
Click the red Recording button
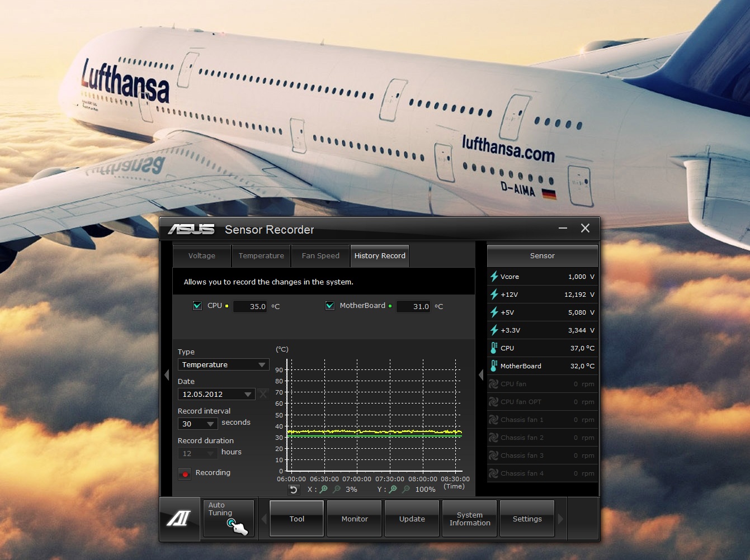tap(185, 473)
